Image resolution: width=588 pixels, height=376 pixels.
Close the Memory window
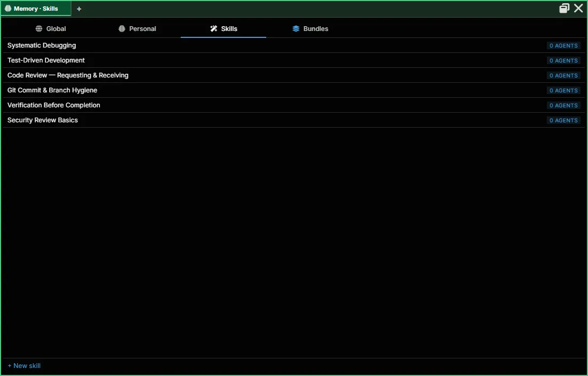click(578, 8)
